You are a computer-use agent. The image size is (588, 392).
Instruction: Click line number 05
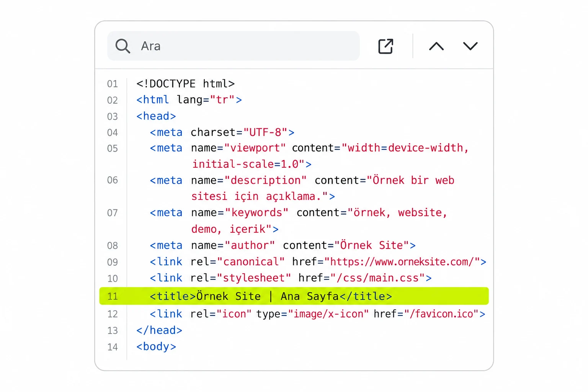coord(113,149)
